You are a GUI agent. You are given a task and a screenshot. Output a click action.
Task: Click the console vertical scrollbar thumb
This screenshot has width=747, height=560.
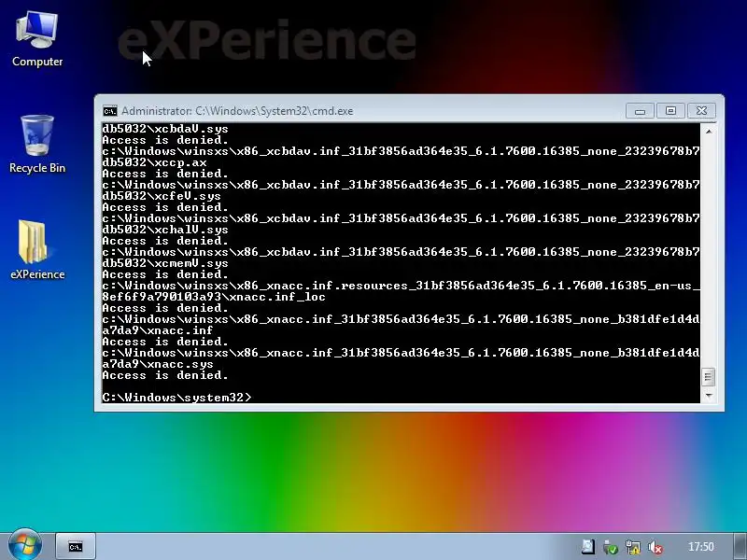709,377
